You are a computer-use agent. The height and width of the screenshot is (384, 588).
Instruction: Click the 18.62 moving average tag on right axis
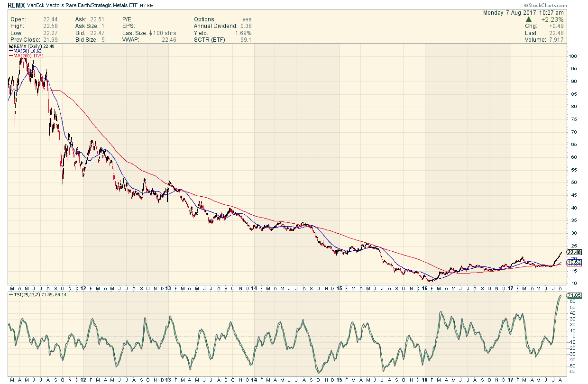pyautogui.click(x=574, y=262)
